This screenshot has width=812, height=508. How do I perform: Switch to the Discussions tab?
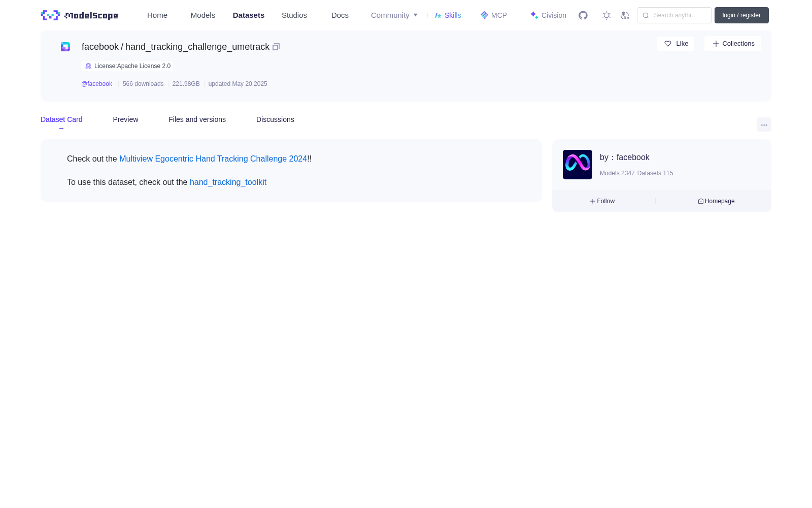(x=275, y=119)
